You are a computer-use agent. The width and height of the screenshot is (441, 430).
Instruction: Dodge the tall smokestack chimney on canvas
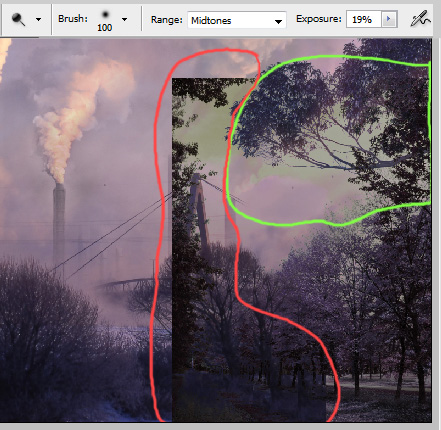tap(59, 223)
